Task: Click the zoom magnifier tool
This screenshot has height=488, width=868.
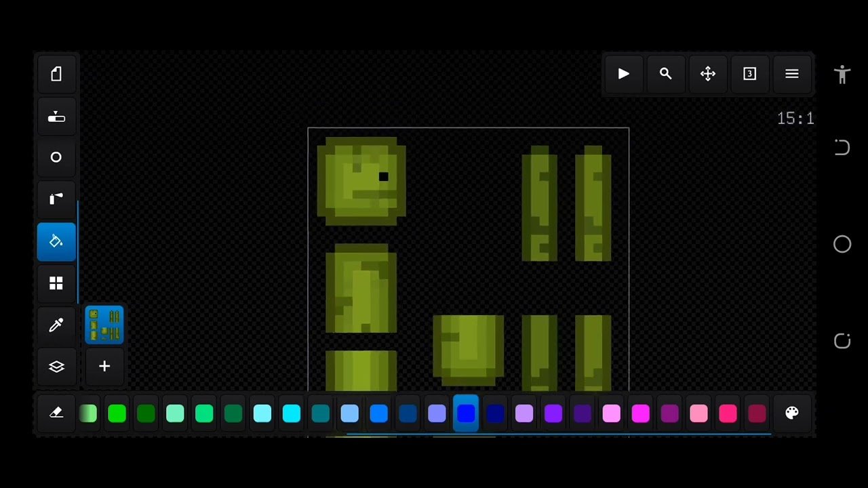Action: 665,74
